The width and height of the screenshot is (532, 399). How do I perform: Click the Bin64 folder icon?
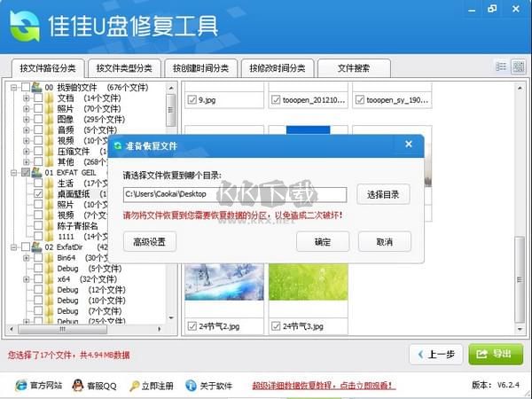(50, 258)
